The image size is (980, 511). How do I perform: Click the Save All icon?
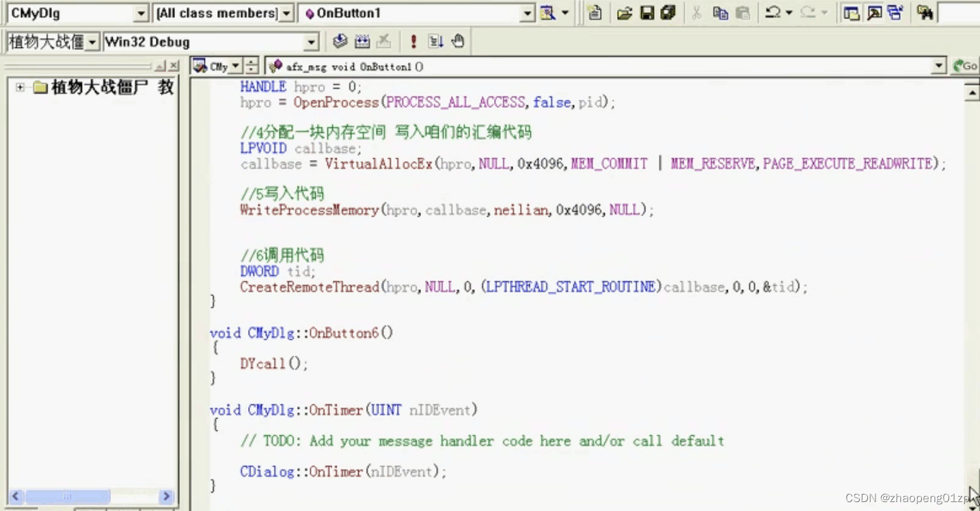tap(668, 13)
